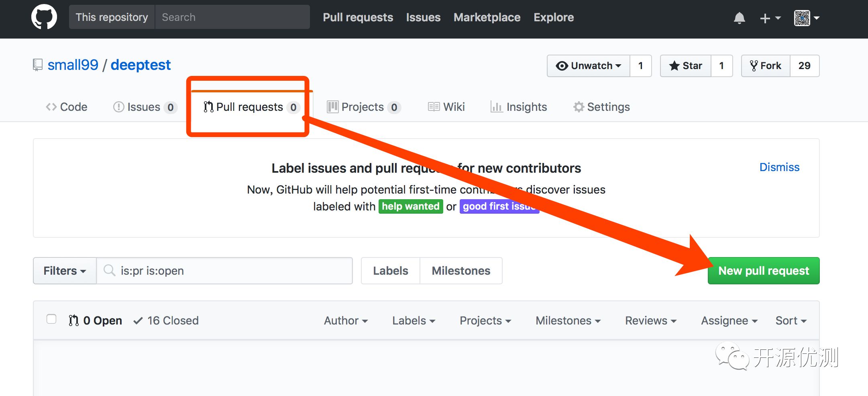Open the Milestones button
The height and width of the screenshot is (396, 868).
point(461,271)
